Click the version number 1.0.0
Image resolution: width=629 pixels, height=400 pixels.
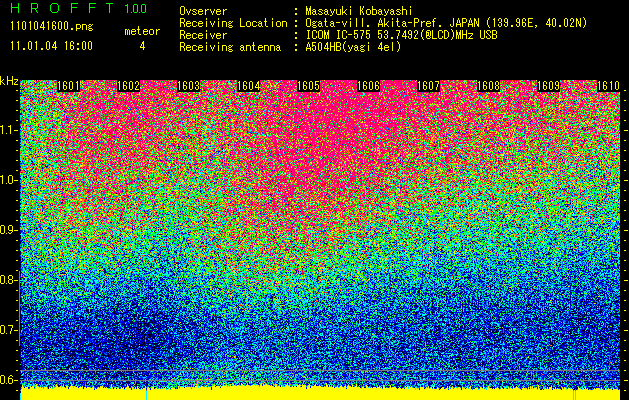[x=136, y=9]
